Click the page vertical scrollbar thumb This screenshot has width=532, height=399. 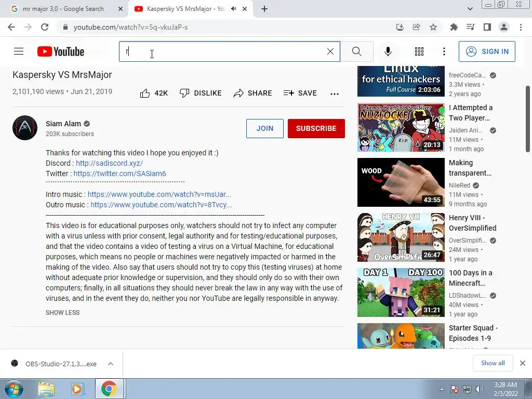point(528,119)
